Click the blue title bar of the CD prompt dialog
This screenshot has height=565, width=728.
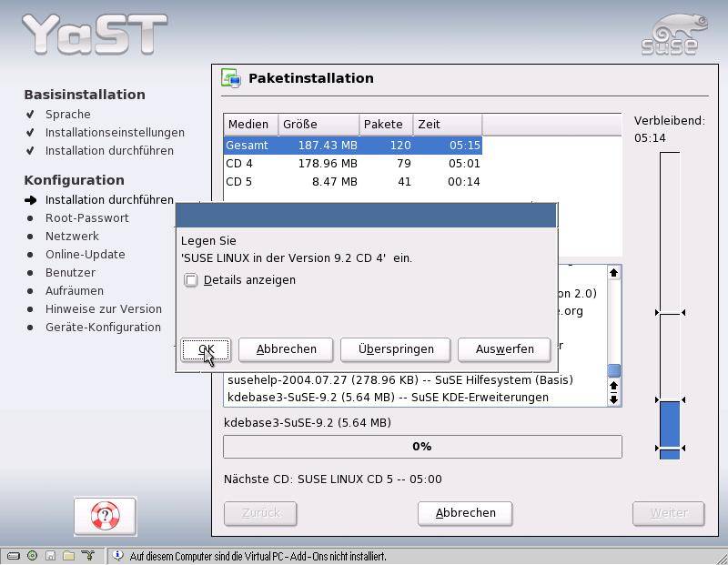(366, 215)
